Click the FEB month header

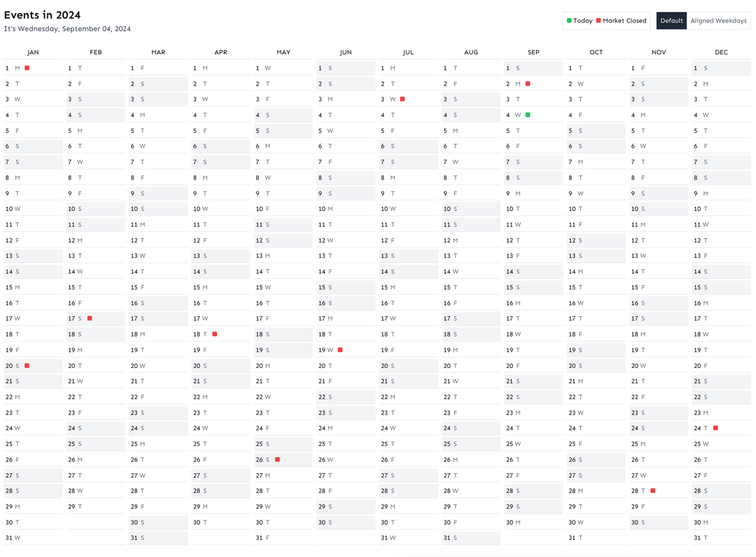pos(96,52)
